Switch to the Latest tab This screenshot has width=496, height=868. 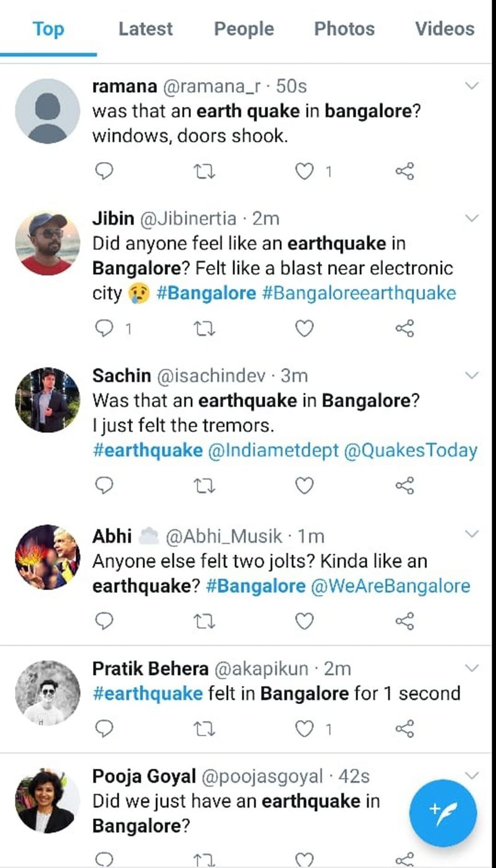point(145,29)
